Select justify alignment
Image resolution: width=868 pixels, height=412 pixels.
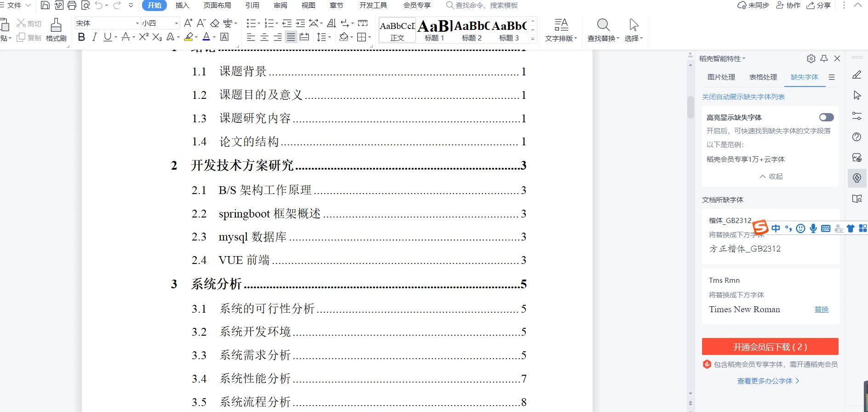291,37
